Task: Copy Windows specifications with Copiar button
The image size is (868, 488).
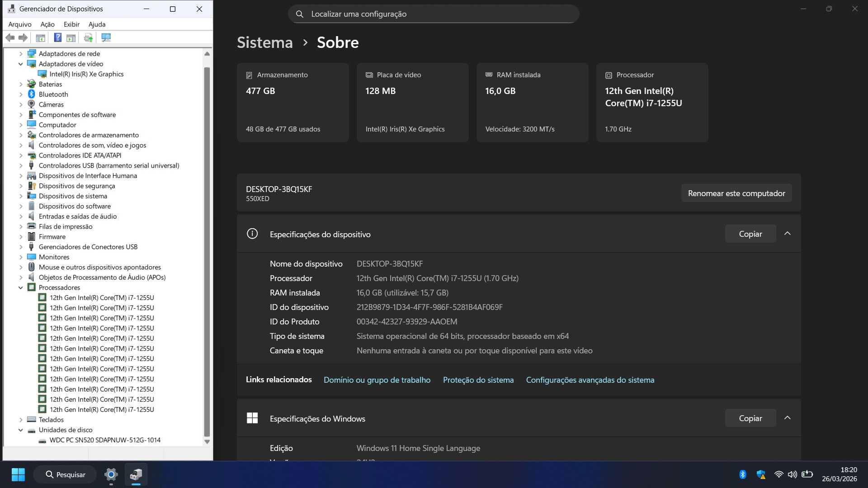Action: tap(750, 418)
